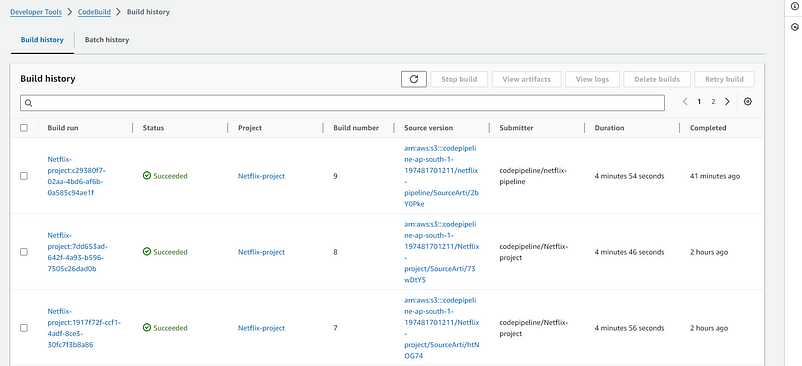The width and height of the screenshot is (802, 366).
Task: Sort by Status column header
Action: tap(153, 128)
